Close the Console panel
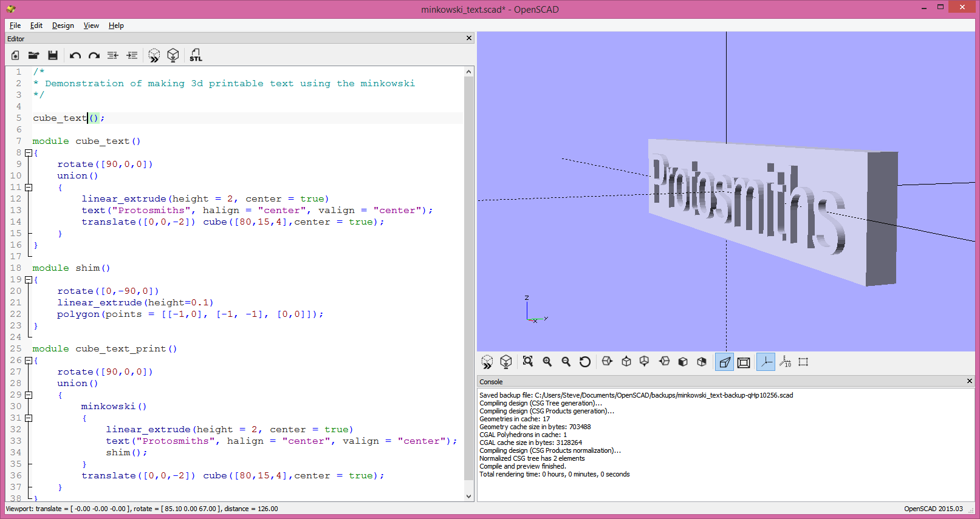 click(970, 381)
